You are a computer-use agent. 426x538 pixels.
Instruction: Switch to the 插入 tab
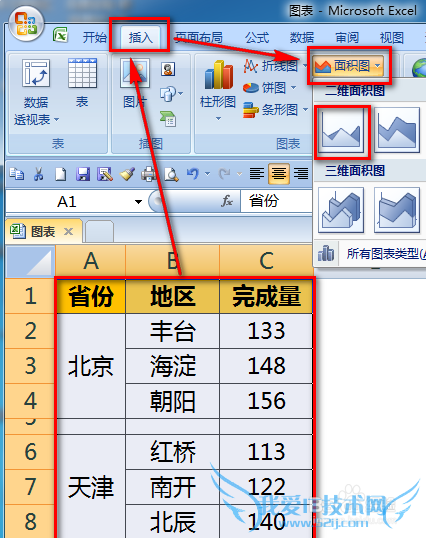tap(140, 37)
